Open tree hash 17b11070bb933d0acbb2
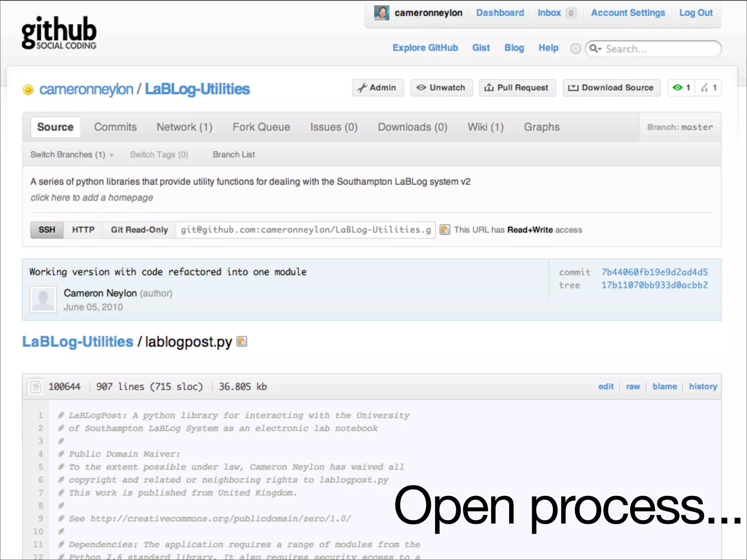This screenshot has height=560, width=747. 655,285
